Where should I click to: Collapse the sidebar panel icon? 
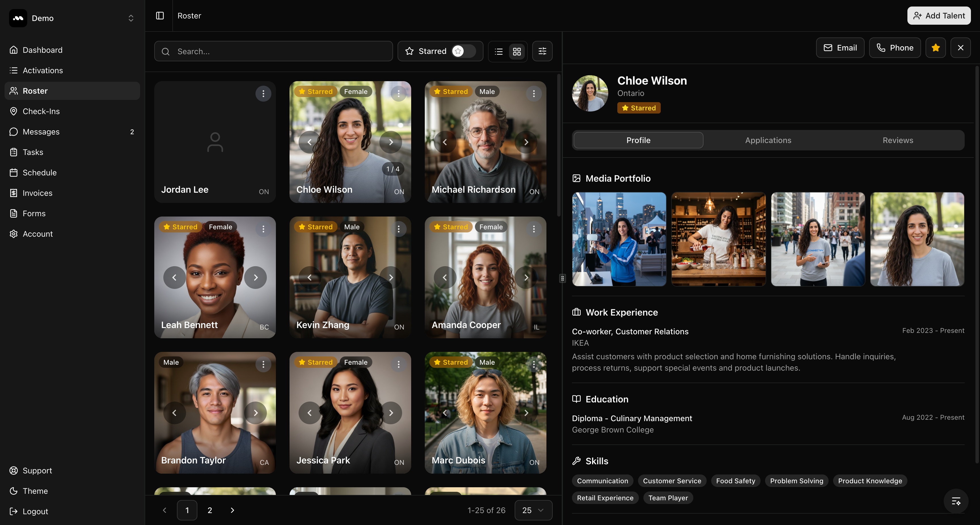tap(160, 16)
